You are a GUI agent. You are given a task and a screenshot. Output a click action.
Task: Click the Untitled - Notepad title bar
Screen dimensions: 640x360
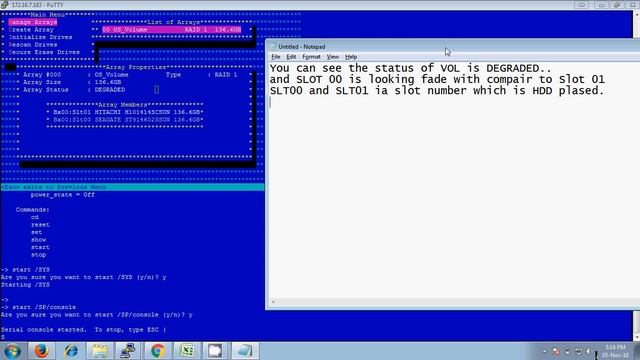pyautogui.click(x=452, y=47)
